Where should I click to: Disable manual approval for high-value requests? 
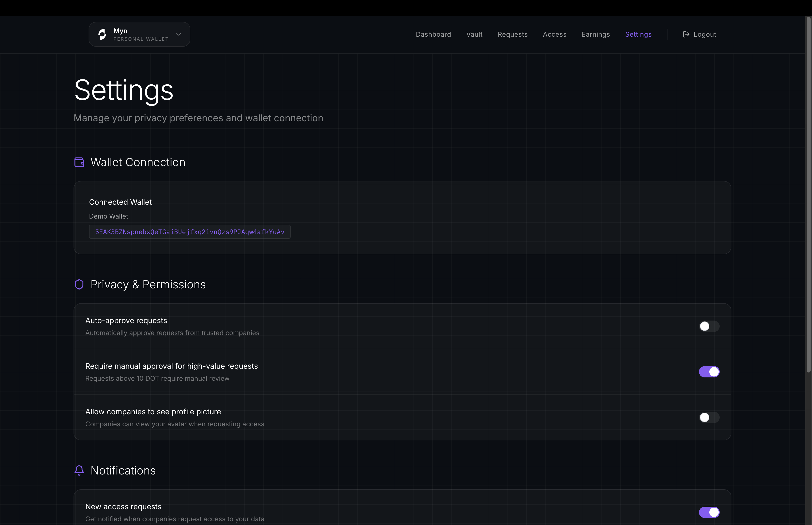pyautogui.click(x=709, y=372)
